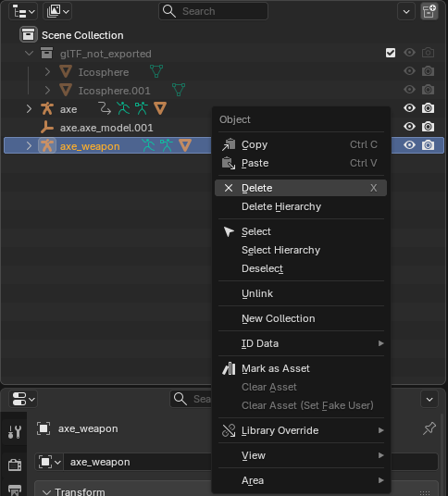448x496 pixels.
Task: Click the first green pose icon beside axe_weapon
Action: tap(148, 145)
